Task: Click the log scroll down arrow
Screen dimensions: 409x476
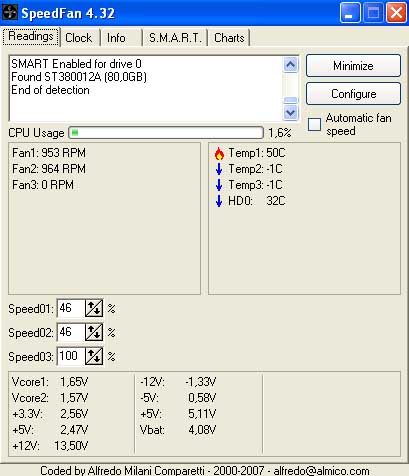Action: (x=291, y=113)
